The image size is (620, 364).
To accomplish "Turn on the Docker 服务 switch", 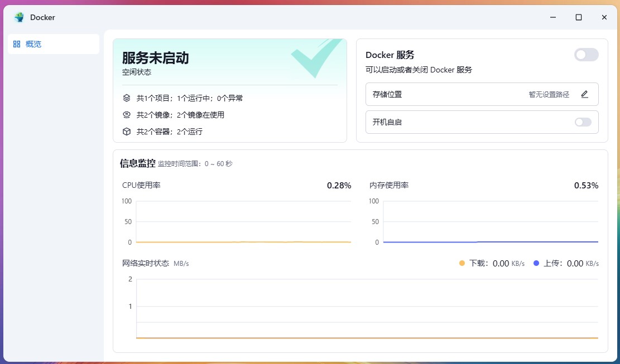I will 587,55.
